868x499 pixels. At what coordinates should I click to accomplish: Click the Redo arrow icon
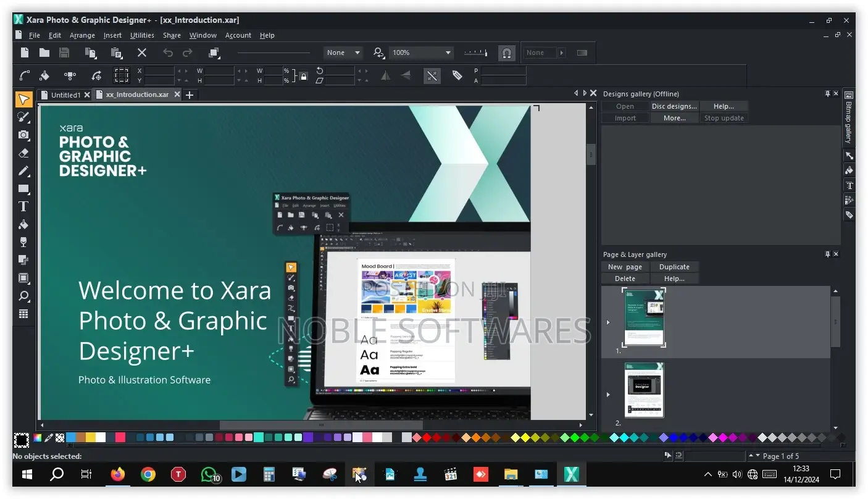[x=188, y=52]
